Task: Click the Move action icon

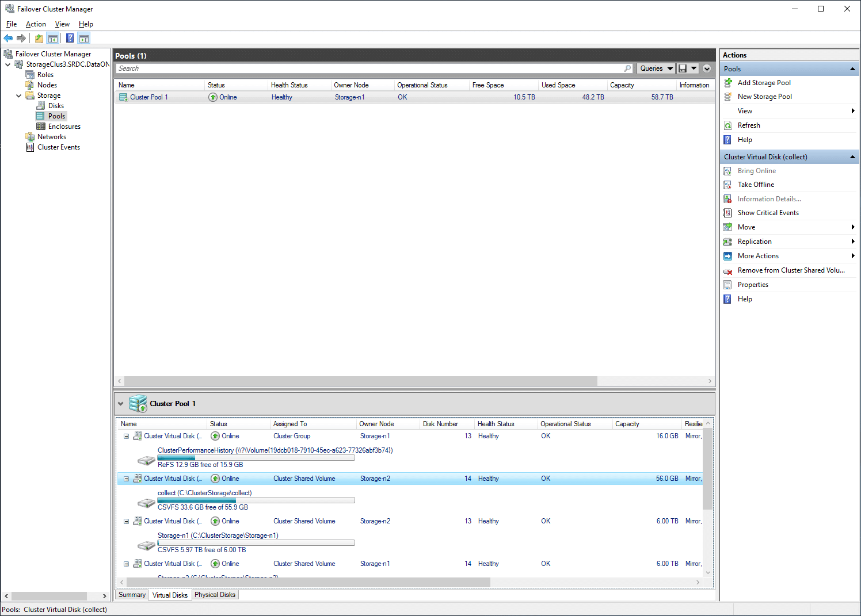Action: pyautogui.click(x=728, y=227)
